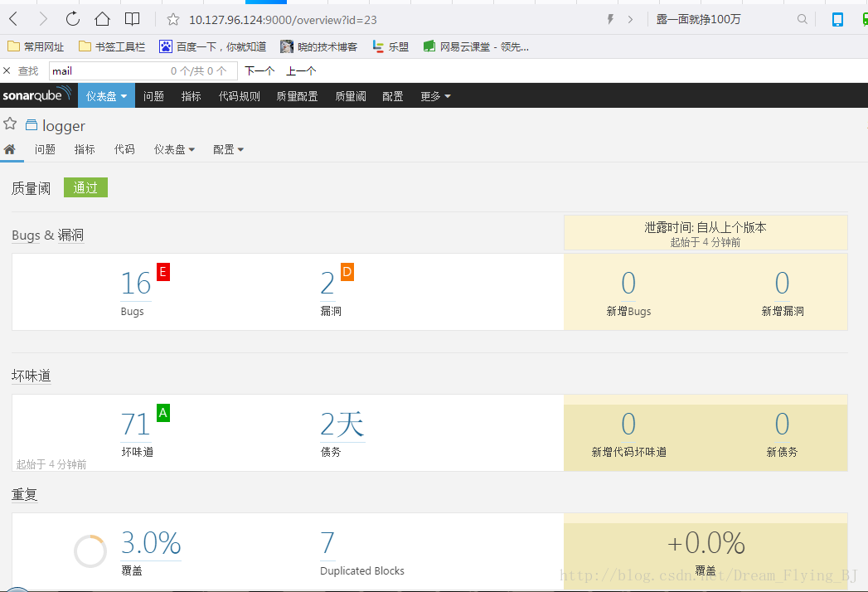
Task: Open the 问题 tab of logger project
Action: coord(45,149)
